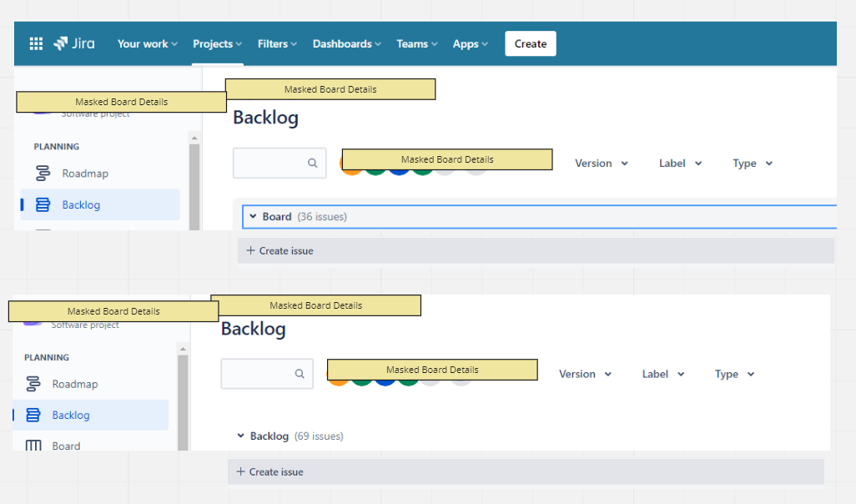Collapse the Backlog (69 issues) section

click(240, 436)
